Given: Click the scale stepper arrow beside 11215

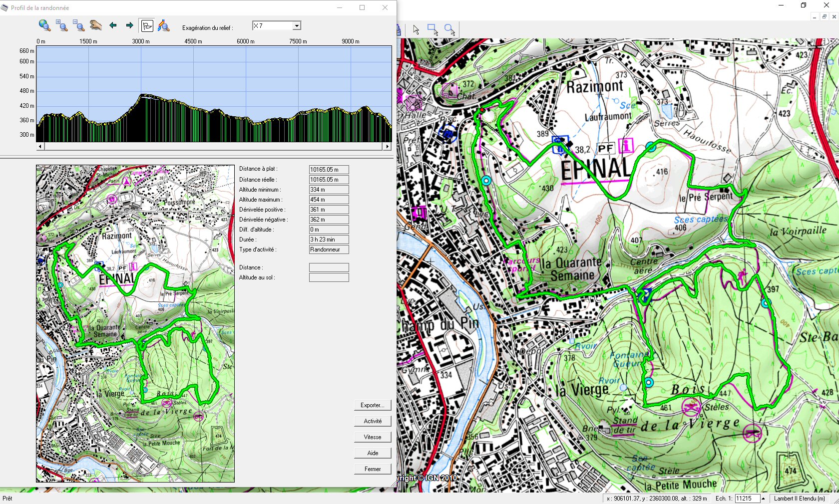Looking at the screenshot, I should [x=763, y=499].
